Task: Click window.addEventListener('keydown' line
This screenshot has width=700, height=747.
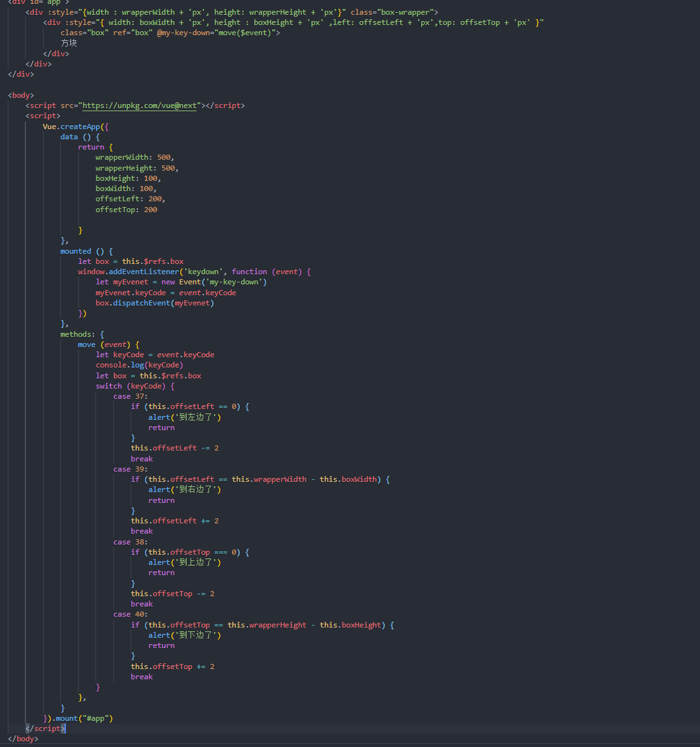Action: (x=194, y=272)
